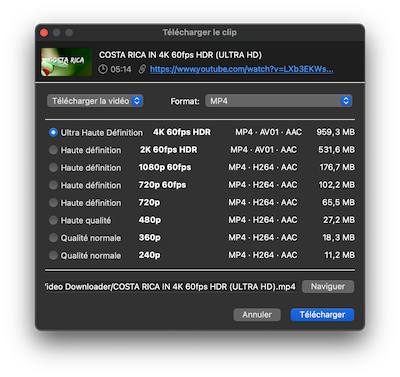Click the clock duration icon
Viewport: 400px width, 377px height.
coord(103,69)
